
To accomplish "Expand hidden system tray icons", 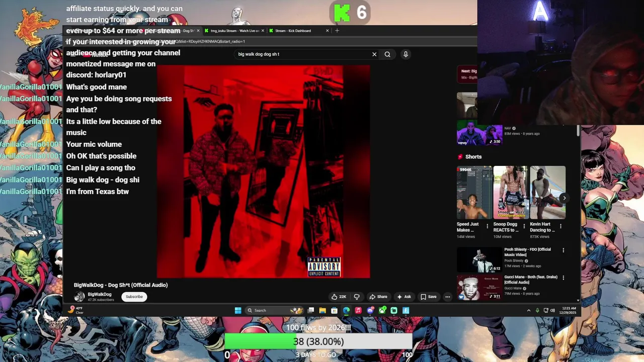I will coord(529,310).
